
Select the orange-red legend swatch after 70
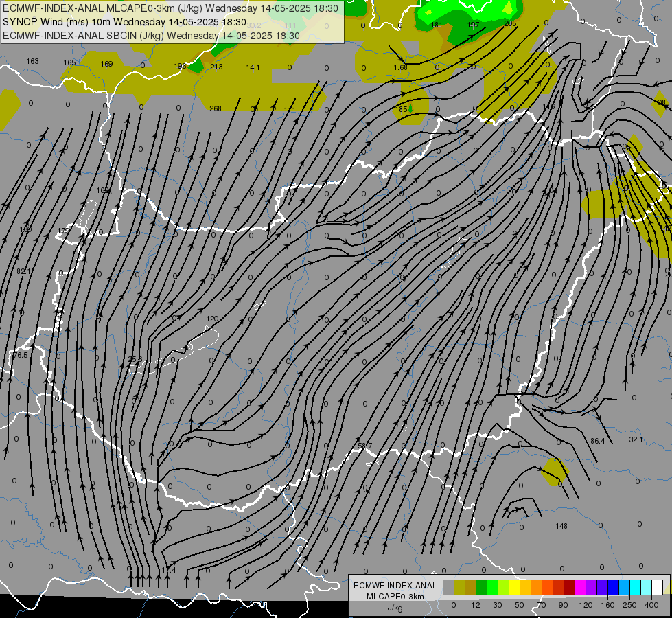click(548, 587)
